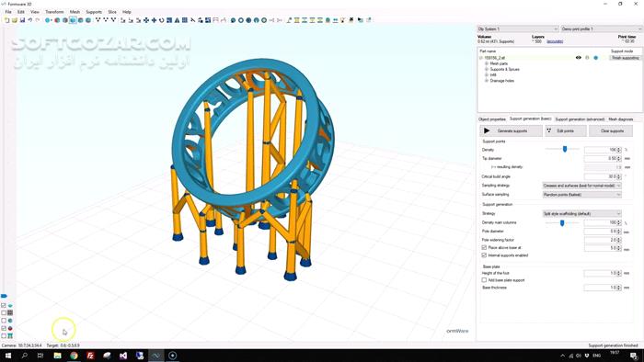Viewport: 644px width, 362px height.
Task: Expand the 'Infill' tree node
Action: click(487, 75)
